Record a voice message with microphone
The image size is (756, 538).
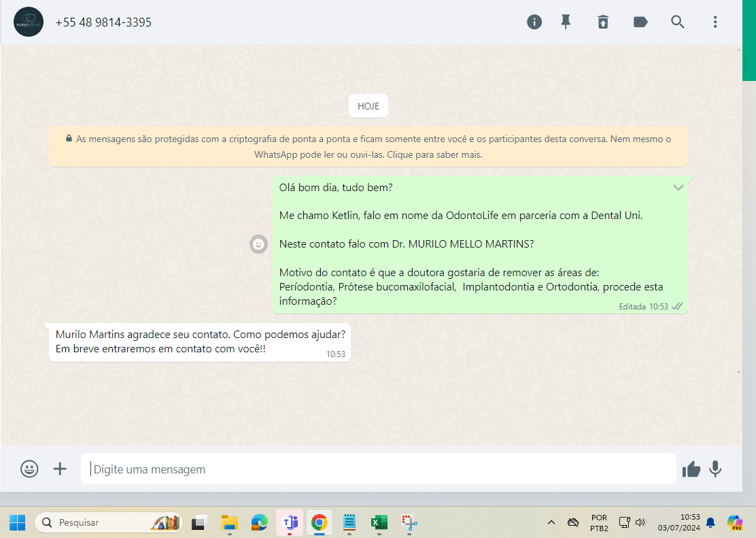pyautogui.click(x=715, y=469)
